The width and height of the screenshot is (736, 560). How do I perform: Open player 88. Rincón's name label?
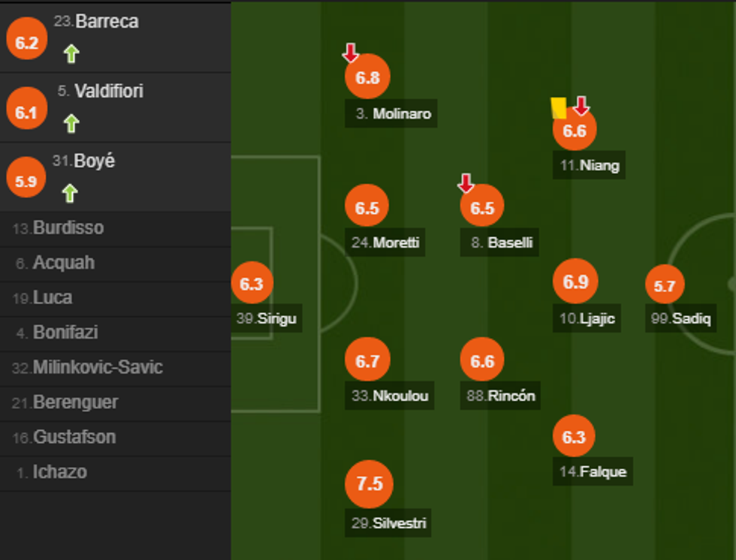pyautogui.click(x=501, y=396)
